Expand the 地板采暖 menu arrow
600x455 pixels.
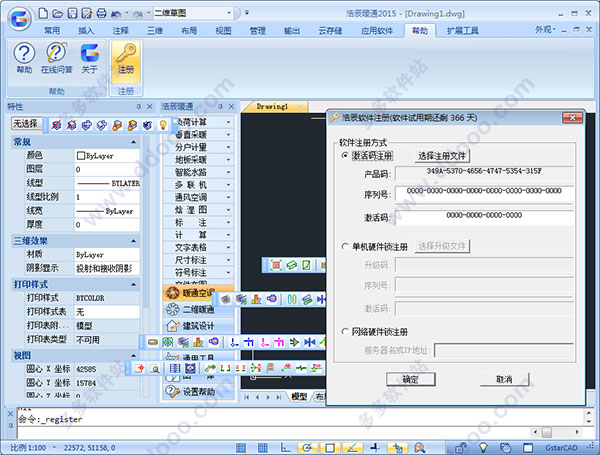pos(228,160)
